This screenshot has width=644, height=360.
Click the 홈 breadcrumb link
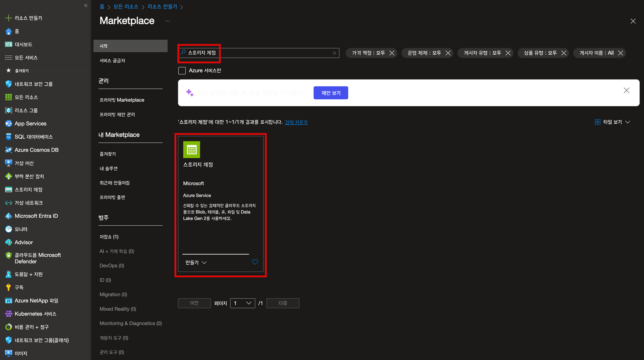pos(102,7)
